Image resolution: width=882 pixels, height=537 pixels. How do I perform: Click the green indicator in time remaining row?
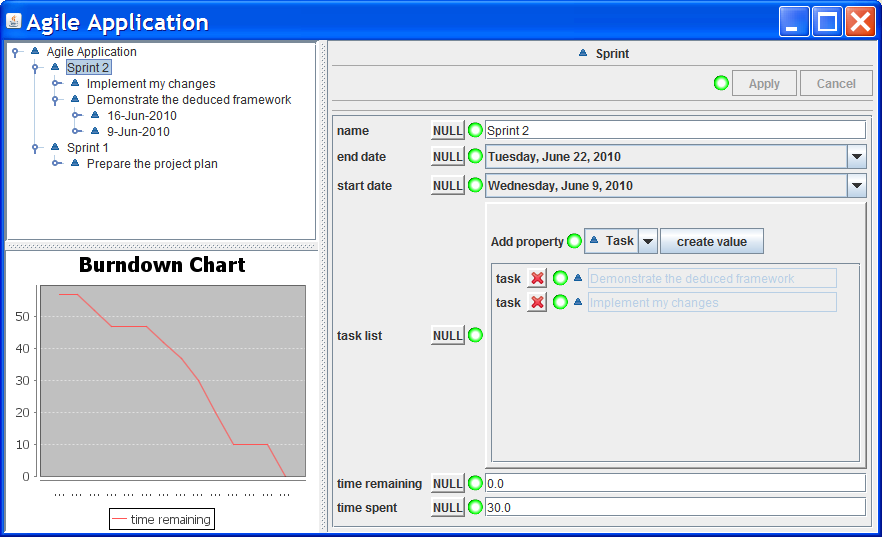[475, 483]
